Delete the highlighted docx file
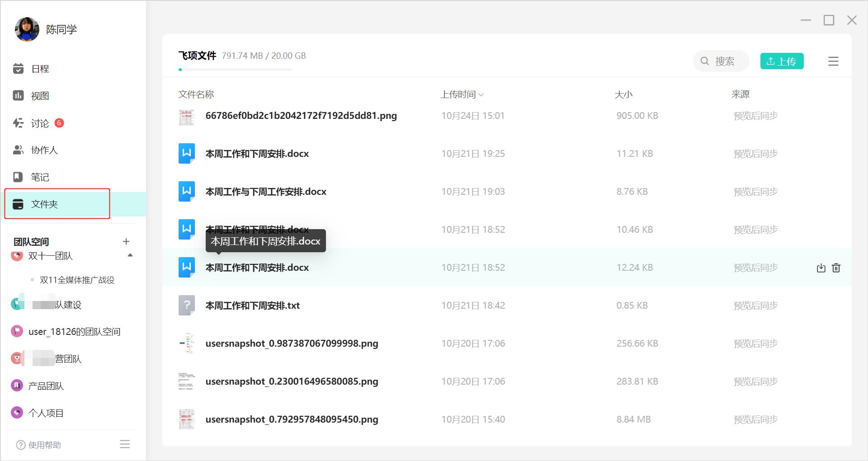Viewport: 868px width, 461px height. [x=836, y=268]
